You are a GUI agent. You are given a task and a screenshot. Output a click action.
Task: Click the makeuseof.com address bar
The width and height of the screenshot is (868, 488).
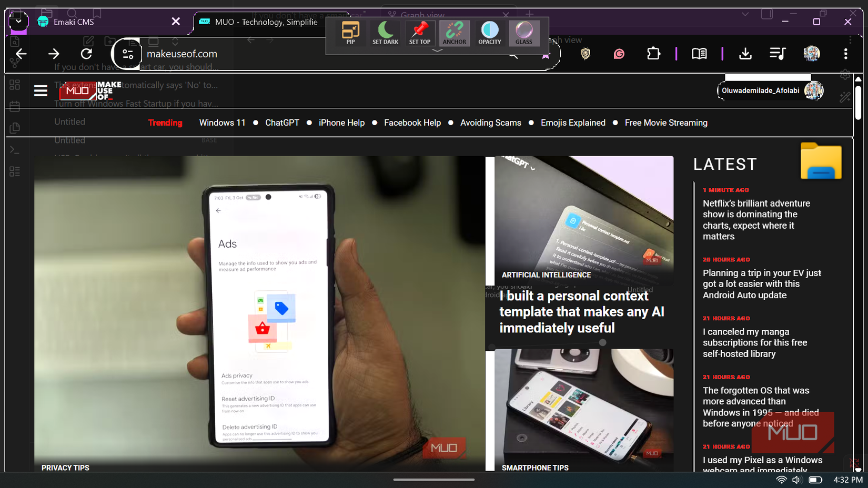click(x=183, y=54)
